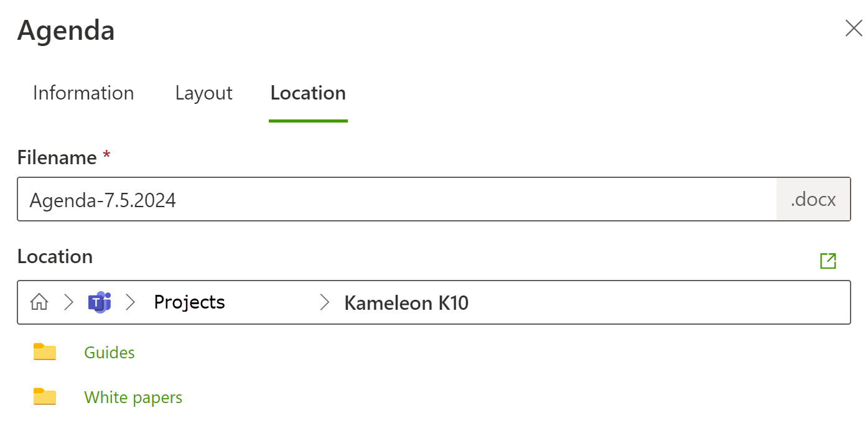Viewport: 868px width, 423px height.
Task: Open the Guides folder link
Action: tap(110, 353)
